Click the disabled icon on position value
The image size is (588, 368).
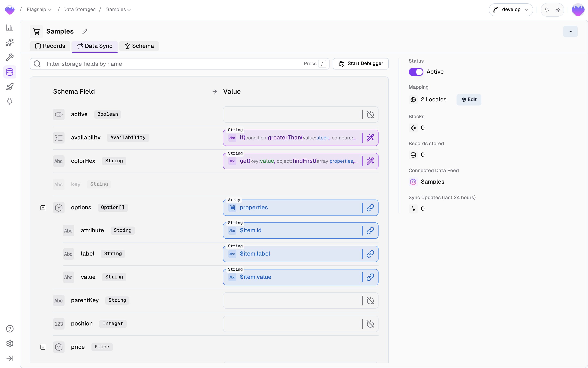370,324
